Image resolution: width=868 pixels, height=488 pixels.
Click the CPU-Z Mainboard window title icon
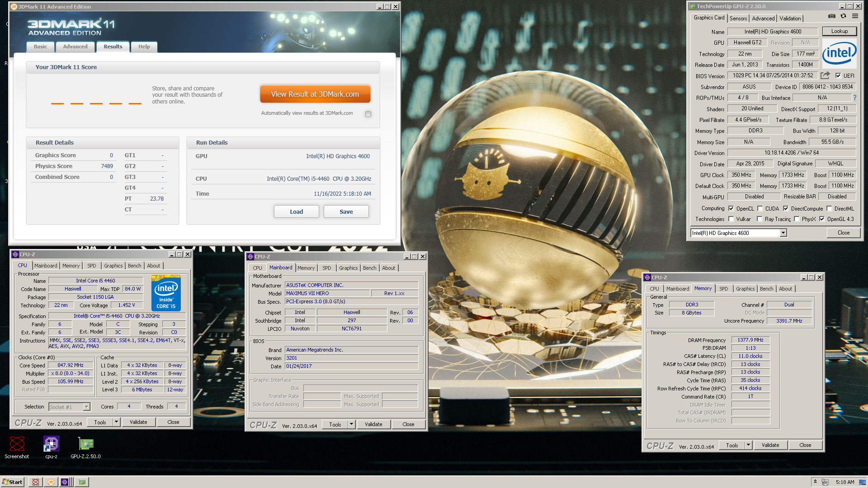(250, 257)
